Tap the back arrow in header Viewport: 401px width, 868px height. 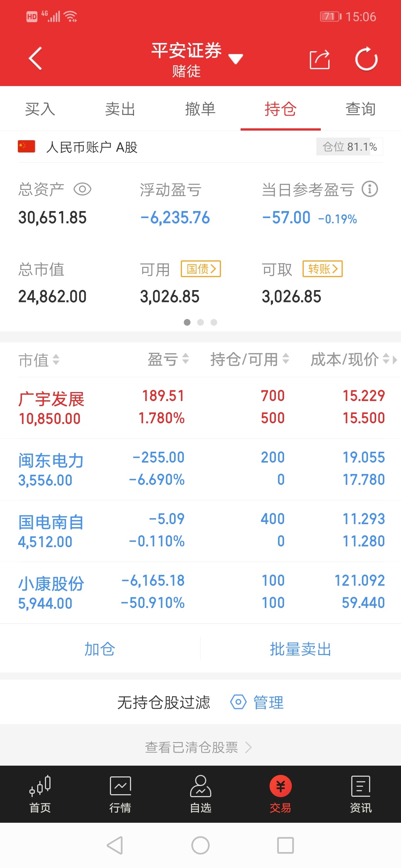[x=36, y=59]
